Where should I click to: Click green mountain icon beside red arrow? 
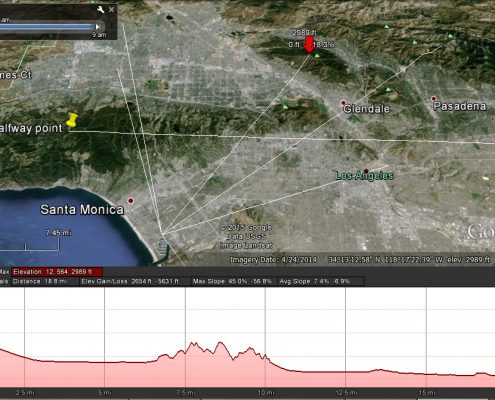pos(317,56)
